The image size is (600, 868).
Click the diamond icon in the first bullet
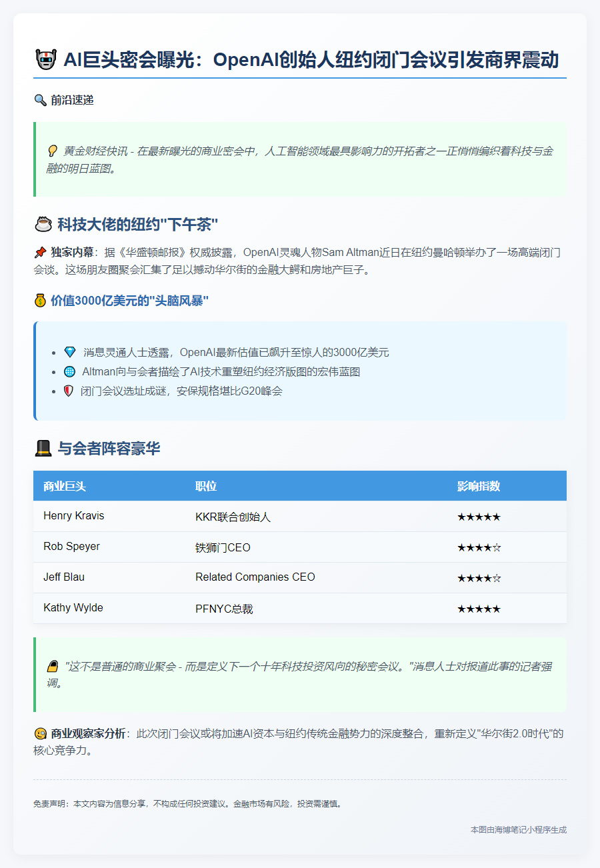tap(70, 352)
